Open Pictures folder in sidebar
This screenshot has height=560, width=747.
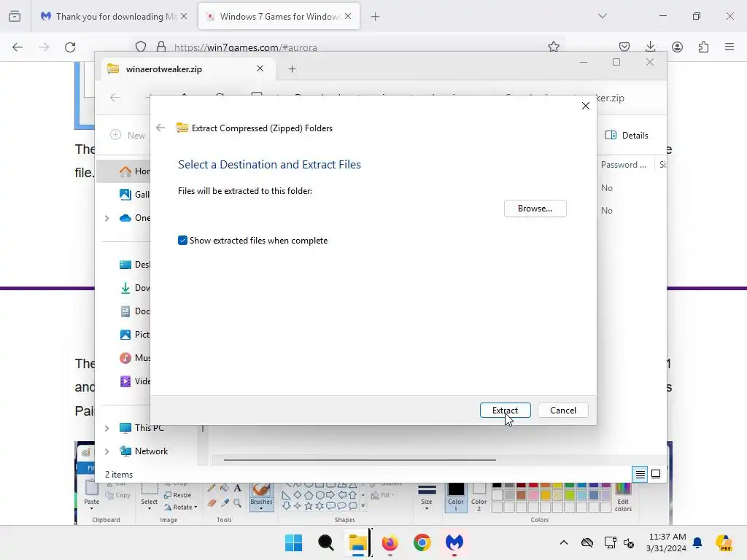(x=135, y=334)
